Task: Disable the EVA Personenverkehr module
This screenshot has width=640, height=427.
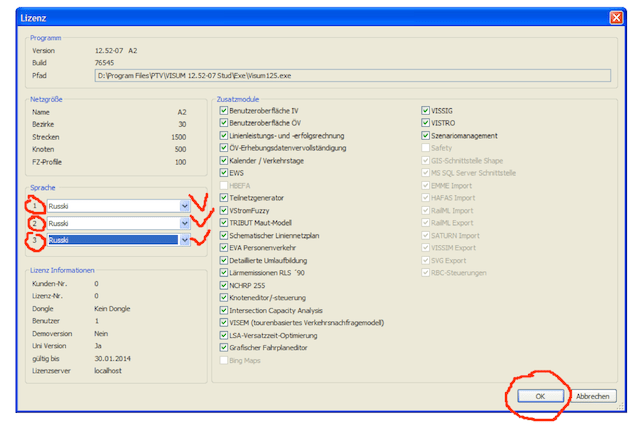Action: pyautogui.click(x=223, y=247)
